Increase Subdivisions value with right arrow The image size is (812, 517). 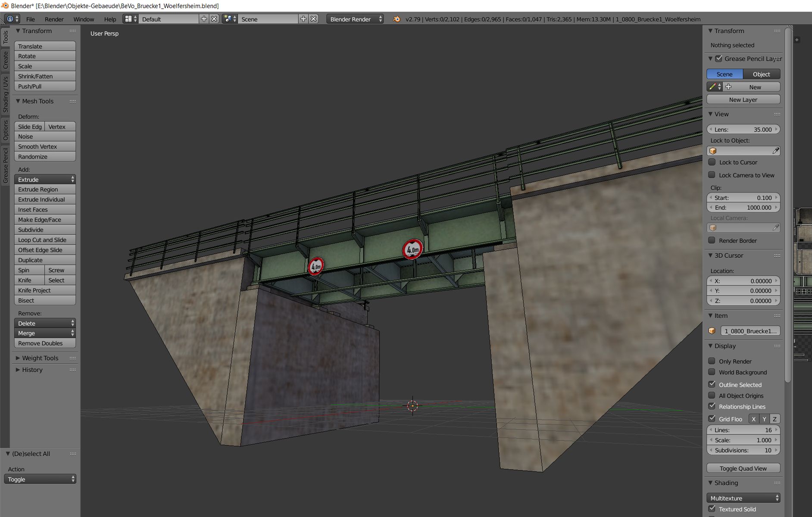776,450
